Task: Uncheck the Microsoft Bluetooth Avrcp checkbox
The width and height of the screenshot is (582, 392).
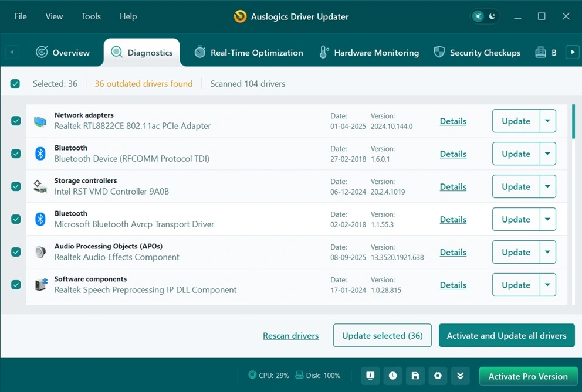Action: (16, 219)
